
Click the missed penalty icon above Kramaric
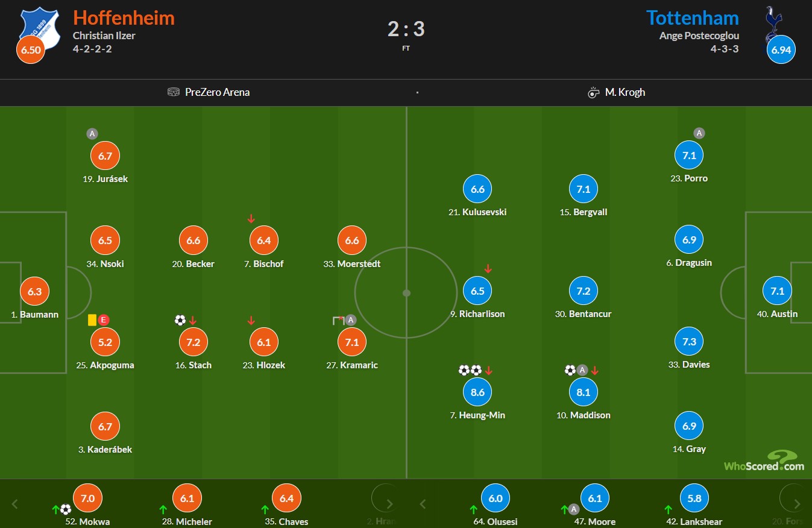pos(338,320)
